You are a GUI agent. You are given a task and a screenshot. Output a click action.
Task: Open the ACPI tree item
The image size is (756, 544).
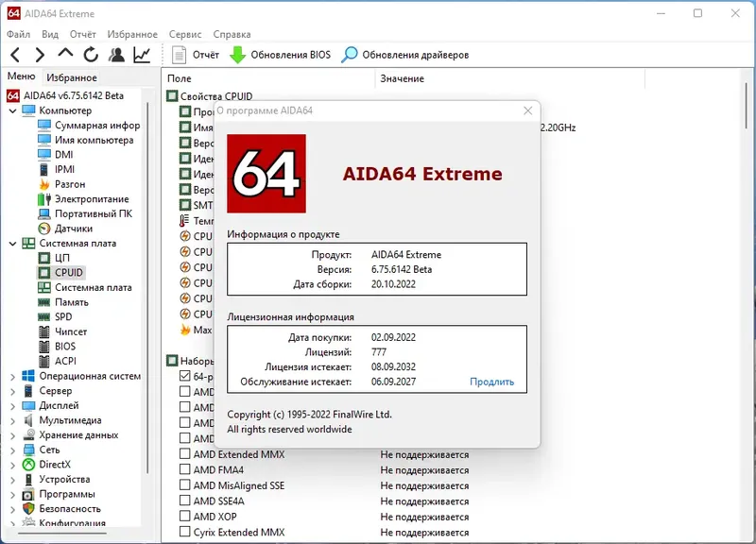tap(57, 361)
